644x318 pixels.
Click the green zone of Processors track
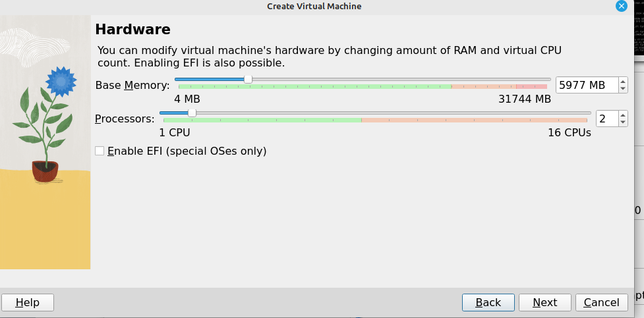[262, 120]
